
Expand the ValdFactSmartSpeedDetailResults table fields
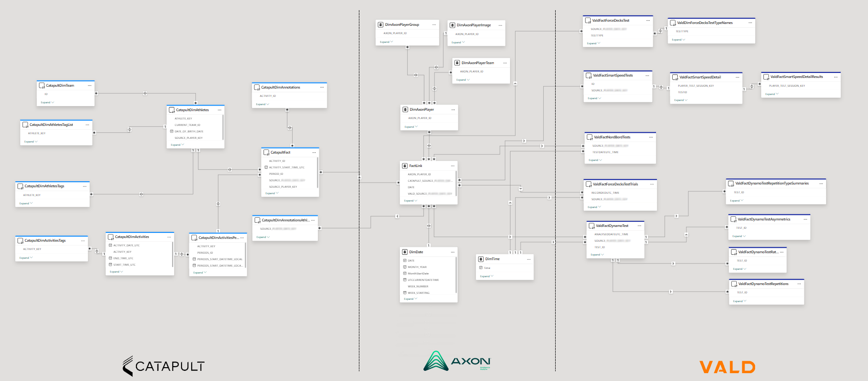tap(772, 94)
